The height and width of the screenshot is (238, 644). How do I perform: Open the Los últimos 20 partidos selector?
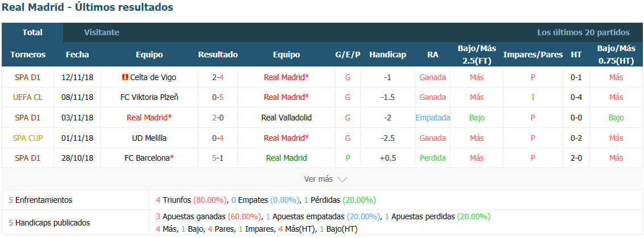pyautogui.click(x=583, y=32)
